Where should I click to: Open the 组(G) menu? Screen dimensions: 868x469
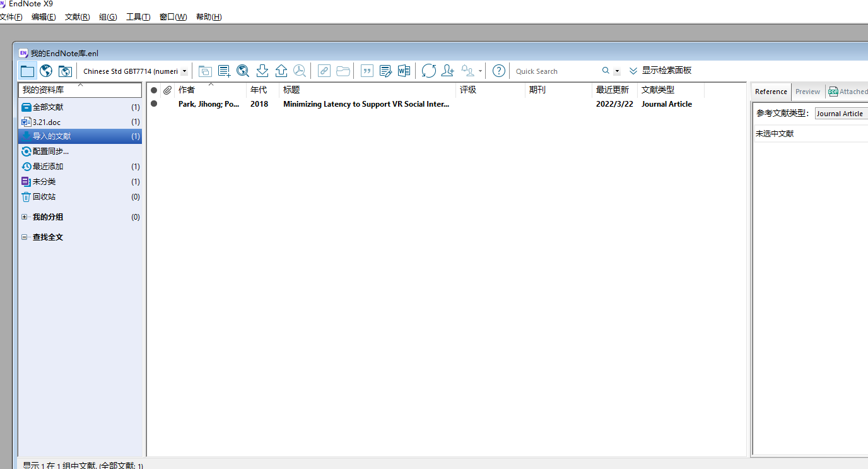click(x=108, y=17)
